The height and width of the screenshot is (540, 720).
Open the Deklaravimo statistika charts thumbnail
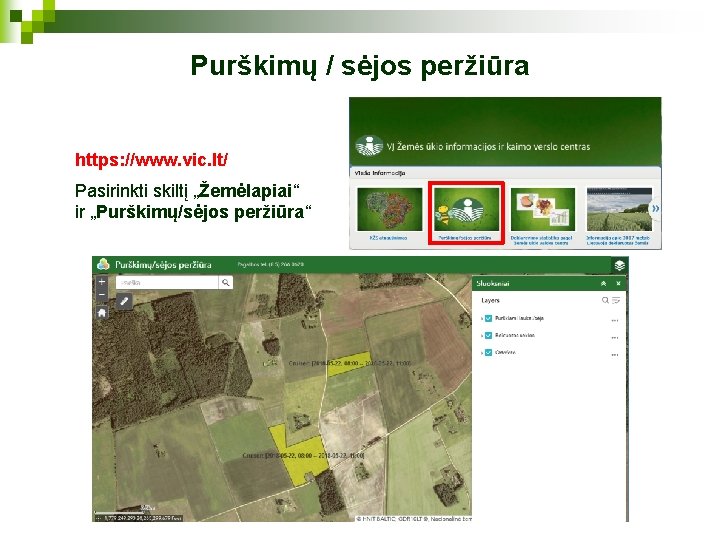coord(543,209)
